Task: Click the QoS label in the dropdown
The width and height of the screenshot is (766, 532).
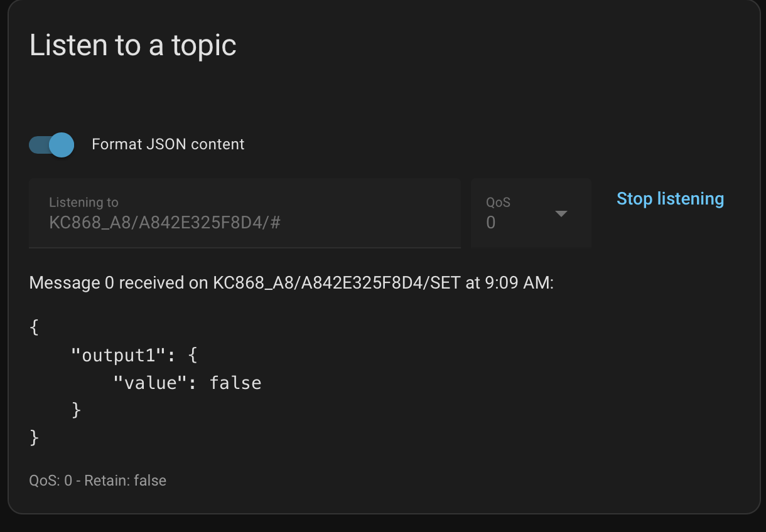Action: (498, 202)
